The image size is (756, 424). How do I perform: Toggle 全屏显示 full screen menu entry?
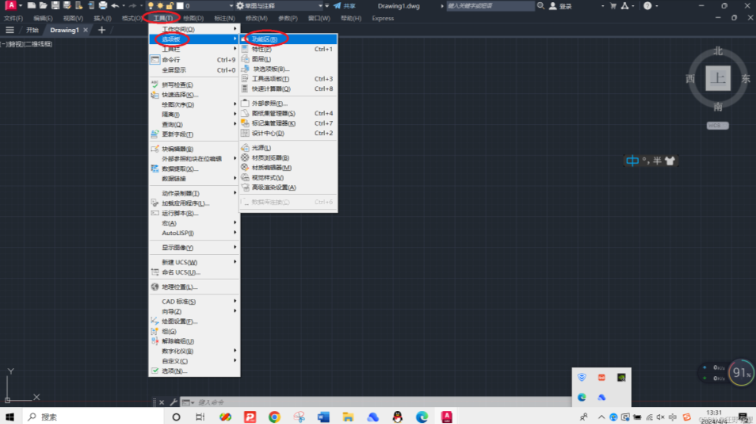coord(177,71)
